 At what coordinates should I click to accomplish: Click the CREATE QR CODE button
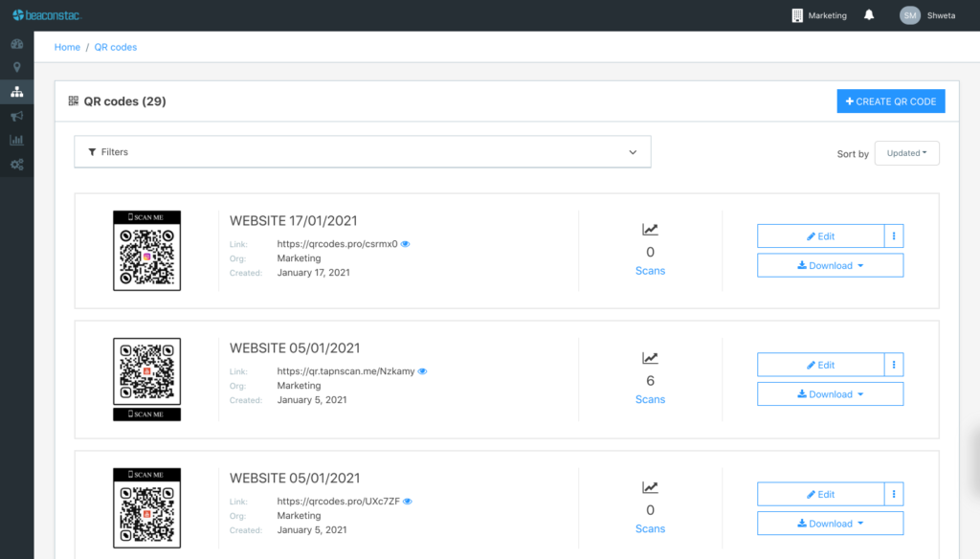point(890,101)
